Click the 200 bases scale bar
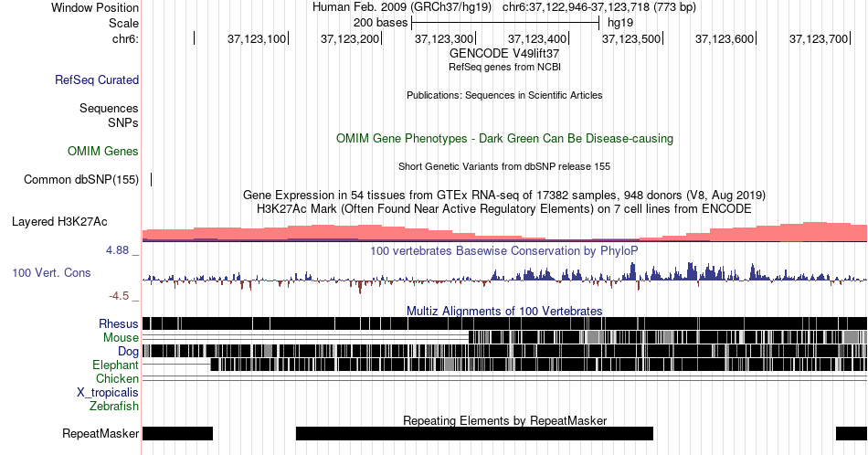The width and height of the screenshot is (868, 455). coord(505,23)
